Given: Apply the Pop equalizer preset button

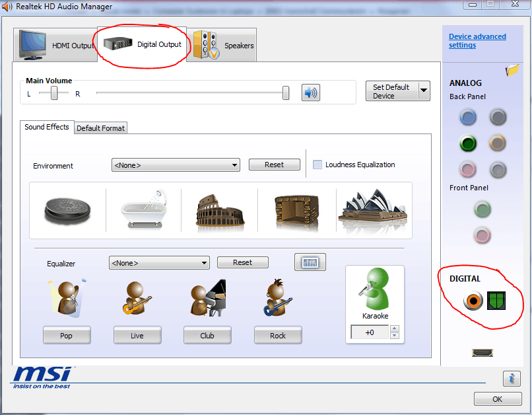Looking at the screenshot, I should [67, 336].
